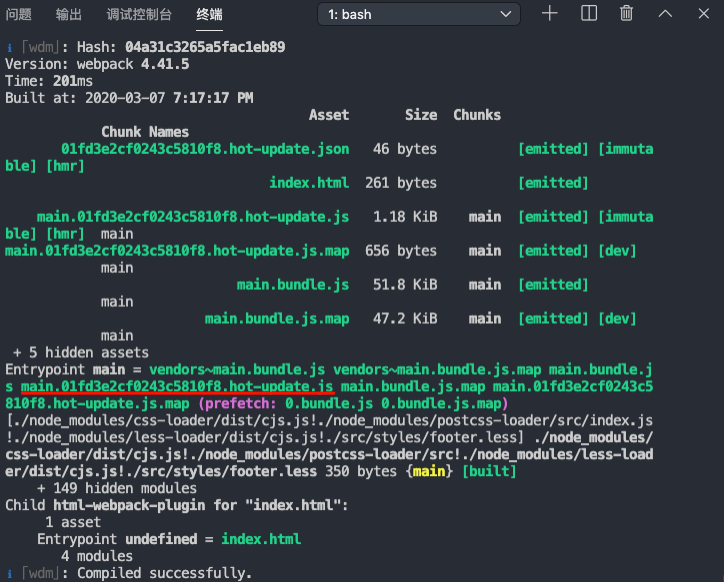Click 'html-webpack-plugin' in Child line

(x=129, y=505)
